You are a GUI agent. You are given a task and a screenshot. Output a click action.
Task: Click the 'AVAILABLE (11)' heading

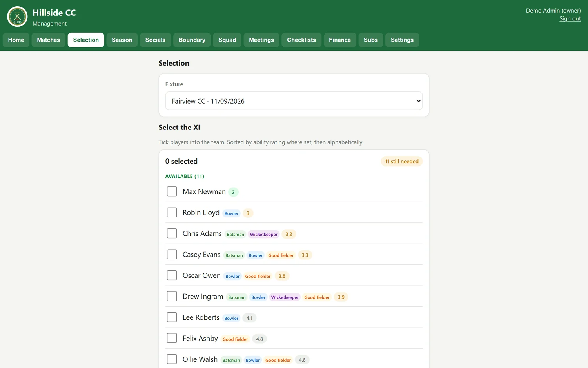click(x=185, y=176)
